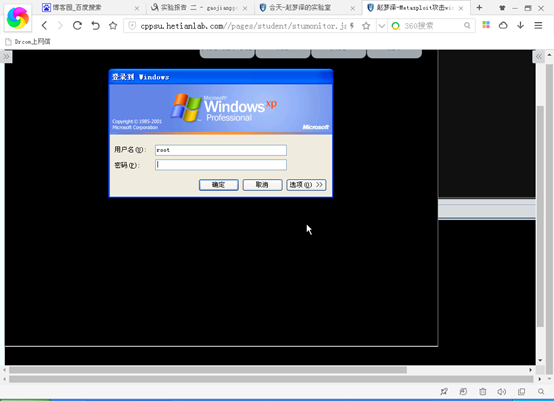Click the 取消 button in login dialog
Viewport: 554px width, 401px height.
coord(262,185)
